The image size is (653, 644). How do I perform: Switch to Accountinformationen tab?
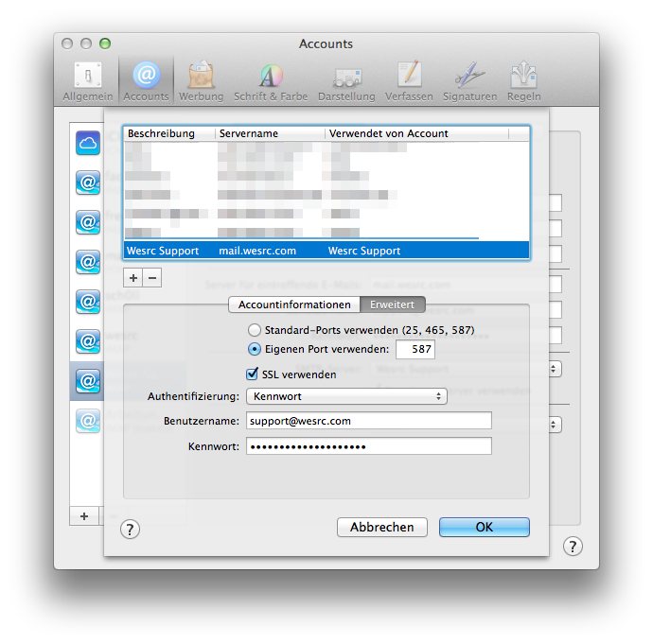(x=294, y=305)
